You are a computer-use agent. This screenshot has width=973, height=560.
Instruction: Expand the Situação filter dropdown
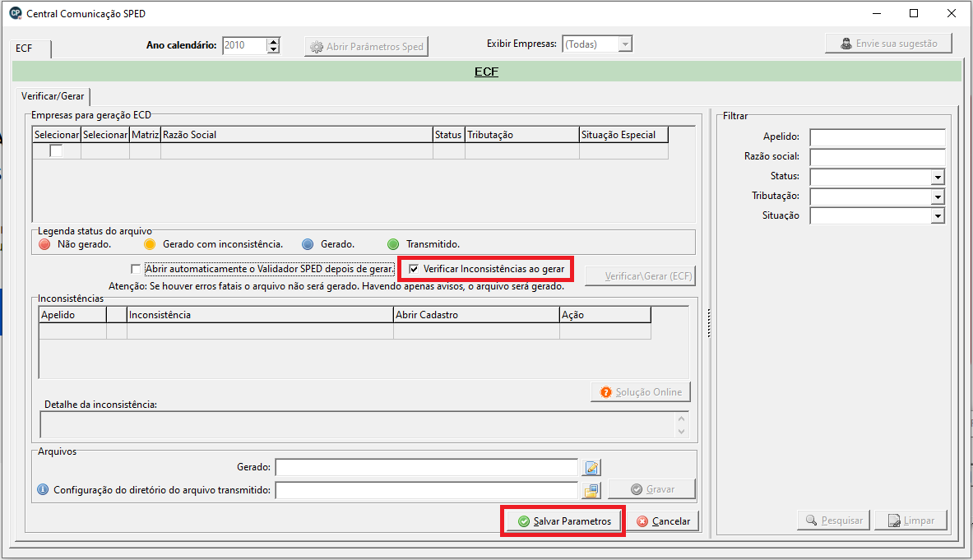click(938, 216)
